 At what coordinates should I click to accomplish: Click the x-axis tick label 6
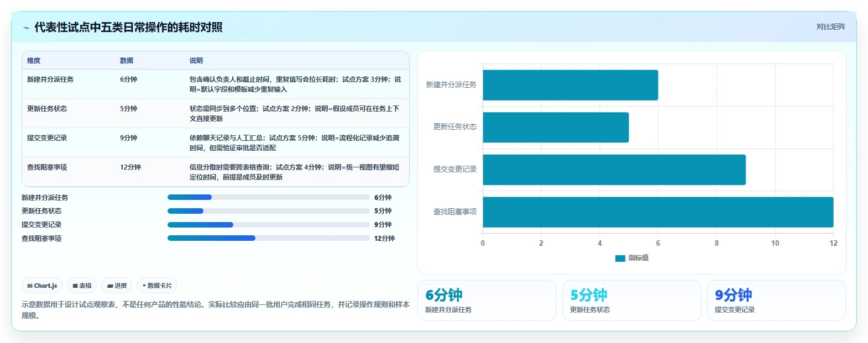pos(658,244)
